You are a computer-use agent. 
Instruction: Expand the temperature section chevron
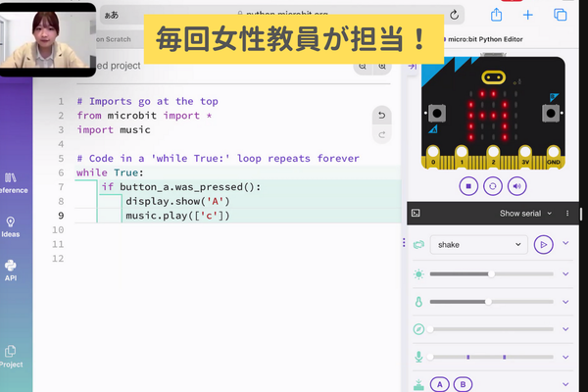[565, 302]
